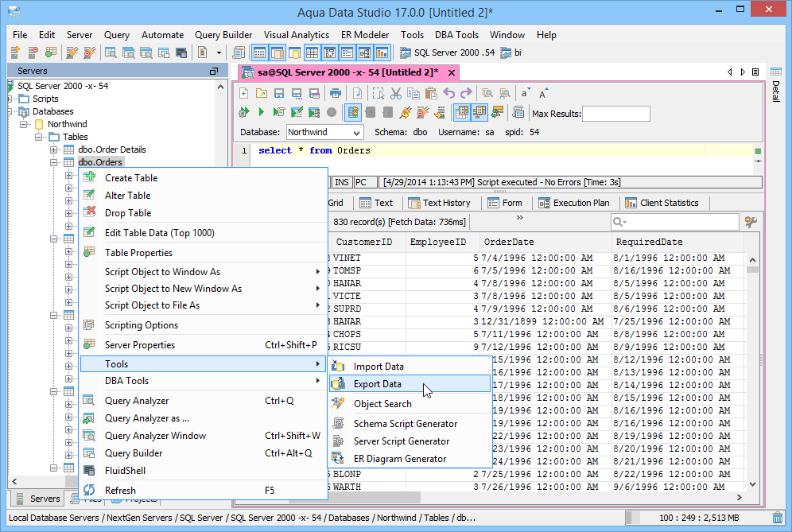This screenshot has width=792, height=532.
Task: Click the Disconnect plug icon with red mark
Action: pos(422,112)
